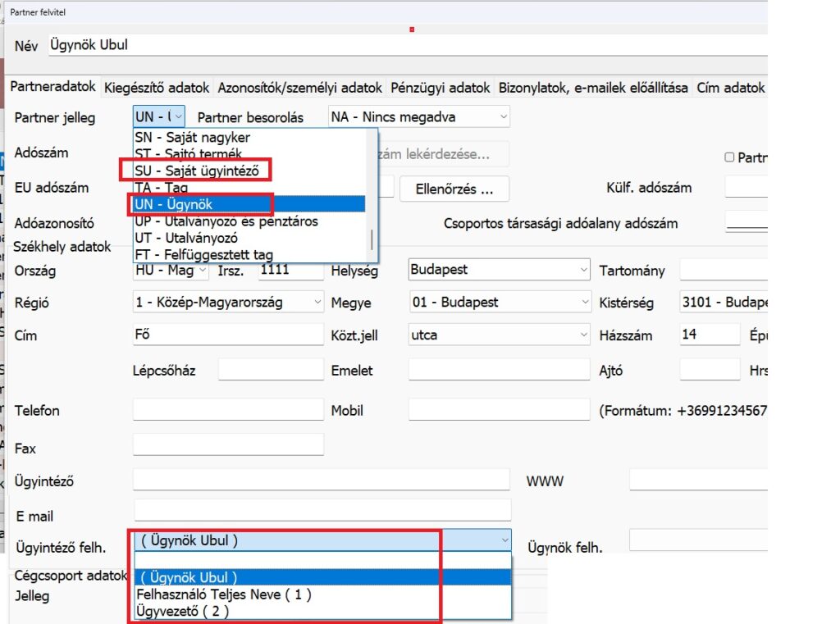Open the Régió dropdown

(x=228, y=302)
